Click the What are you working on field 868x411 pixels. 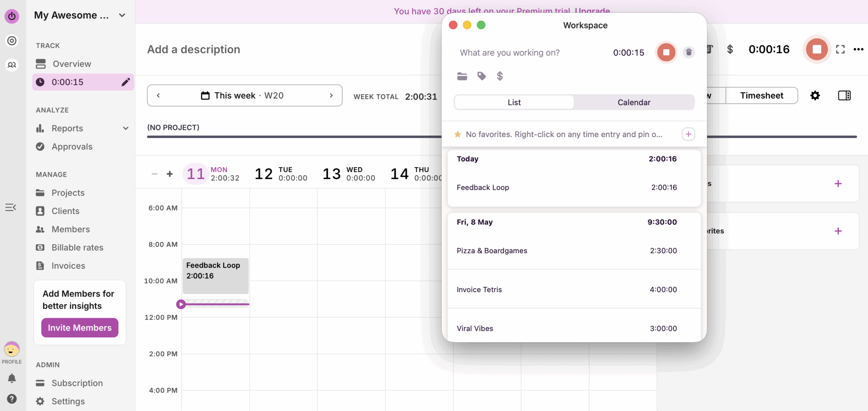pos(510,53)
